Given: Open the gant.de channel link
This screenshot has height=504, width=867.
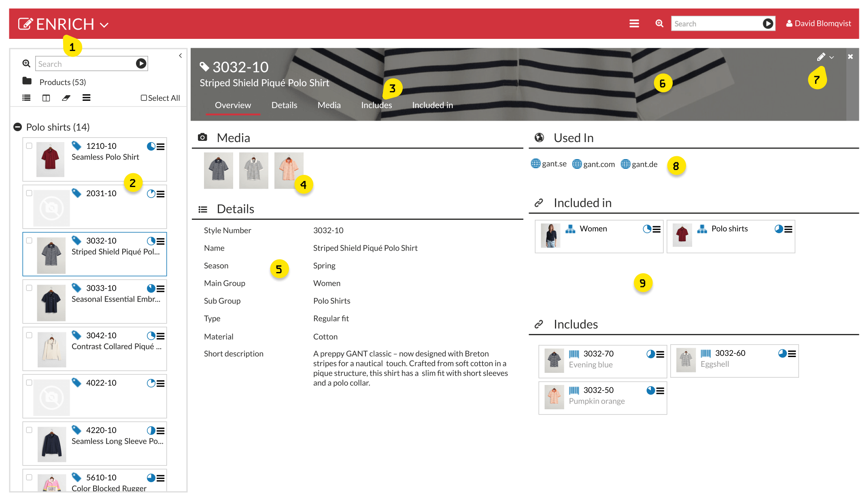Looking at the screenshot, I should point(639,164).
